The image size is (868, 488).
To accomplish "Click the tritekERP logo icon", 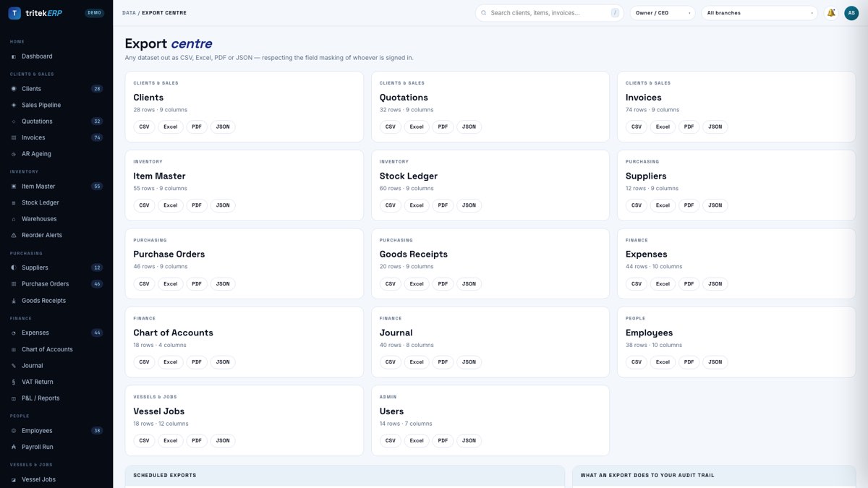I will point(14,13).
